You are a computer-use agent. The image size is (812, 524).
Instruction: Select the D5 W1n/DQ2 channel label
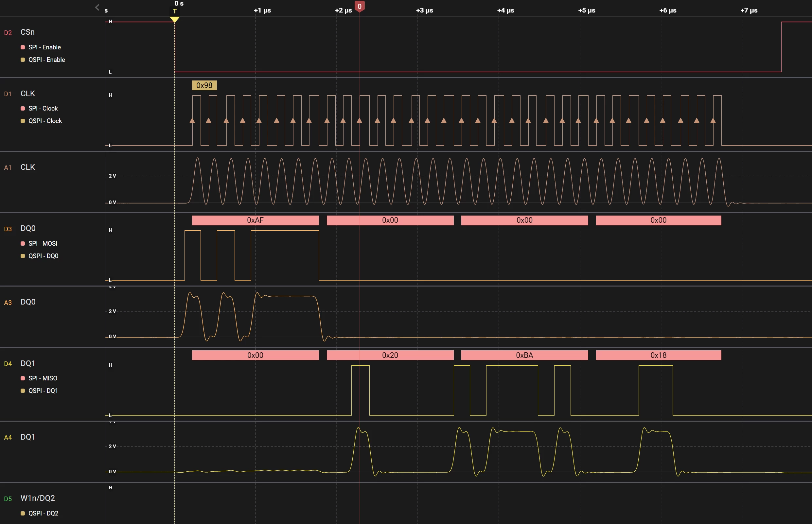[37, 498]
